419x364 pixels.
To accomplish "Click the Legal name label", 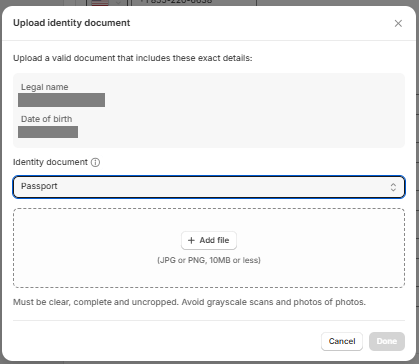I will click(45, 87).
